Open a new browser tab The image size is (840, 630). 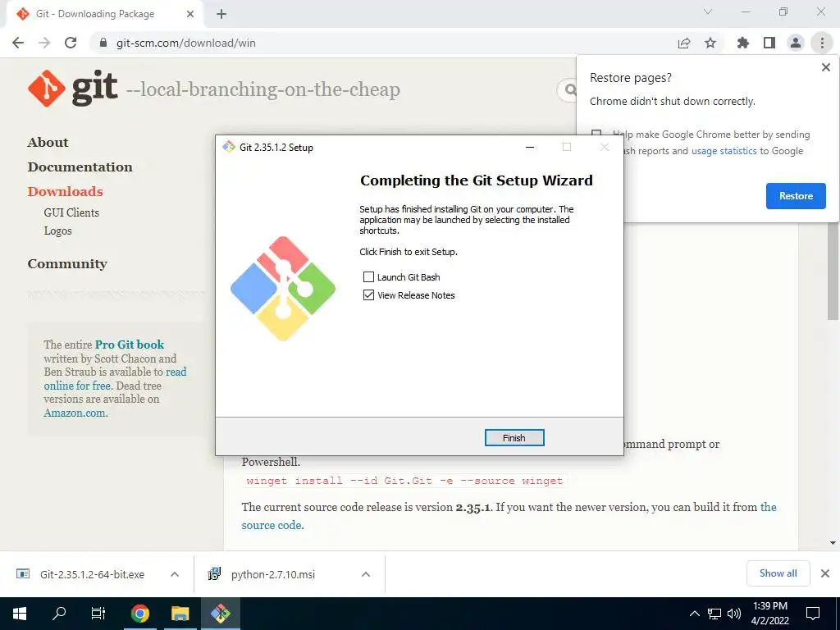click(221, 14)
